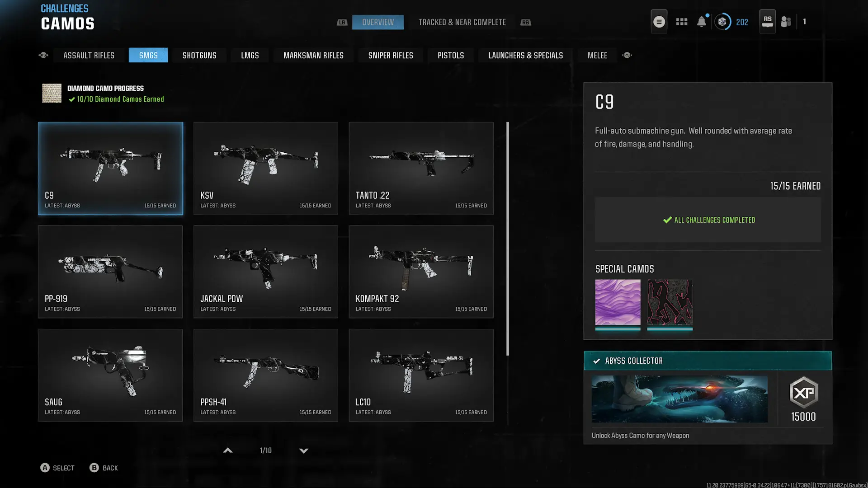The width and height of the screenshot is (868, 488).
Task: Go to next page with down chevron
Action: [304, 450]
